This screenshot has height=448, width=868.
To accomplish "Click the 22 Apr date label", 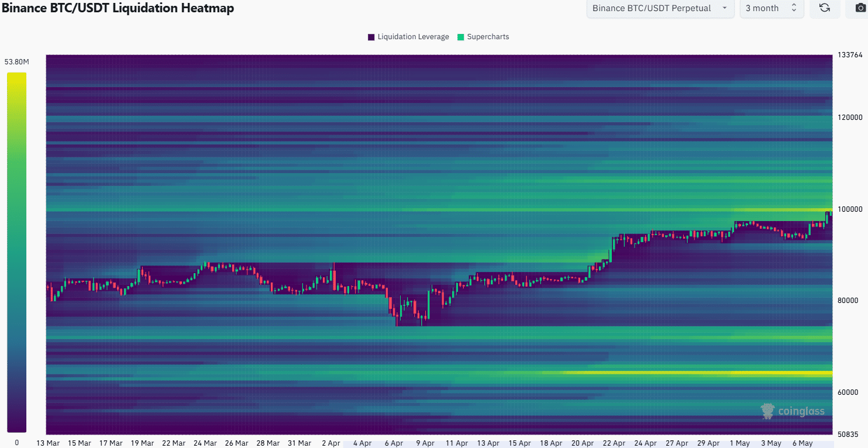I will tap(614, 443).
